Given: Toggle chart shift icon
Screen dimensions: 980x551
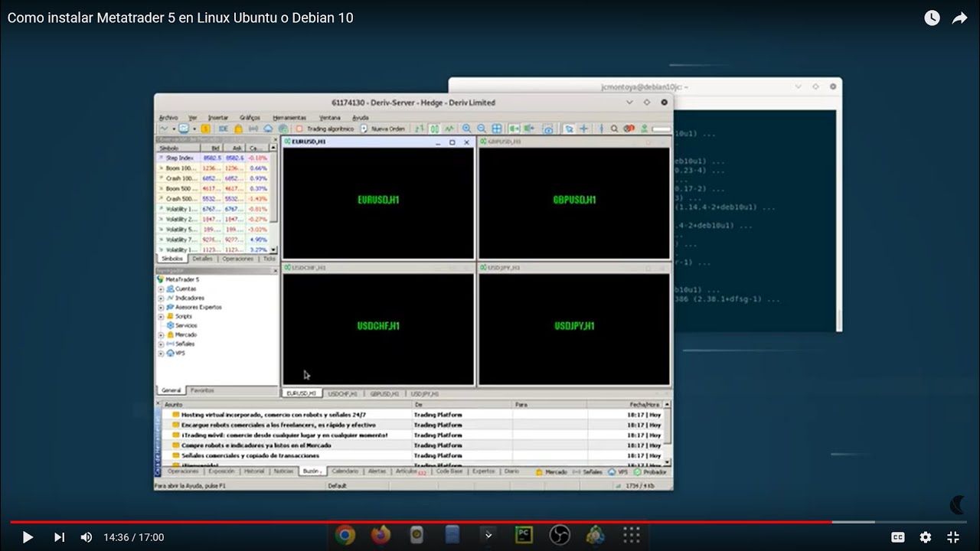Looking at the screenshot, I should (530, 129).
